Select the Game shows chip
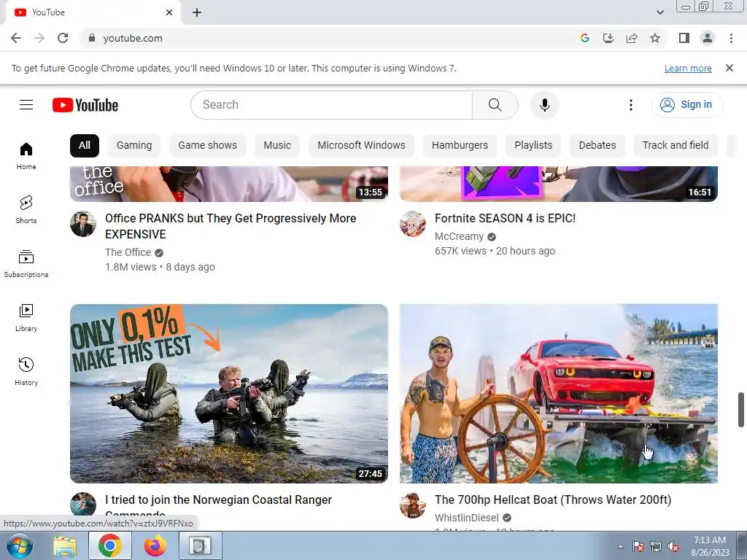The image size is (747, 560). 207,145
